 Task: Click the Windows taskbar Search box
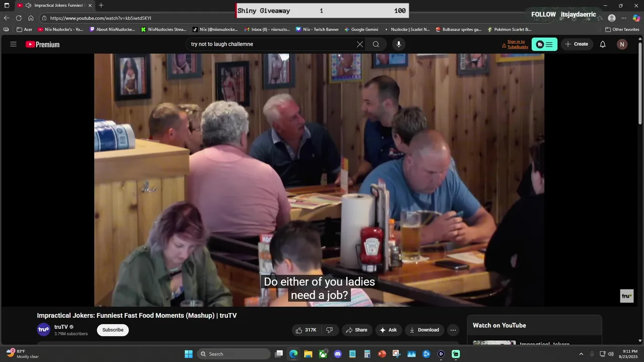pyautogui.click(x=233, y=354)
